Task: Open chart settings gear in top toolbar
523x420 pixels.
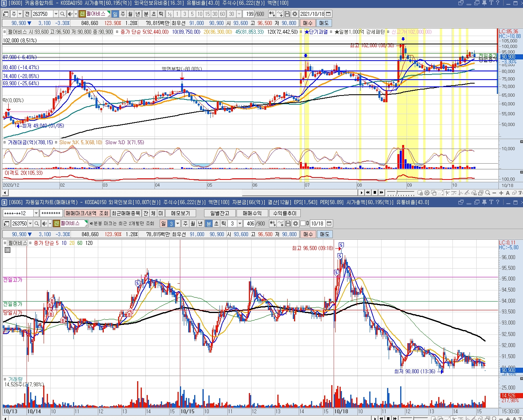Action: coord(295,14)
